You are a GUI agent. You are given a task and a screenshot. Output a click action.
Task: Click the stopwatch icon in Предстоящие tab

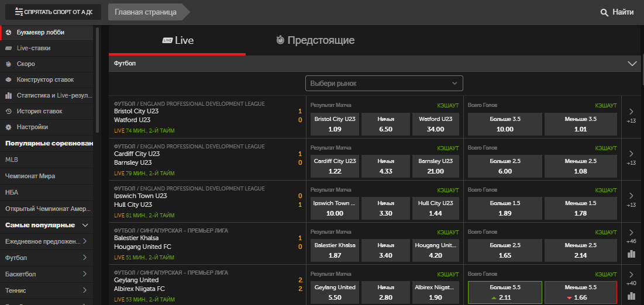[281, 40]
